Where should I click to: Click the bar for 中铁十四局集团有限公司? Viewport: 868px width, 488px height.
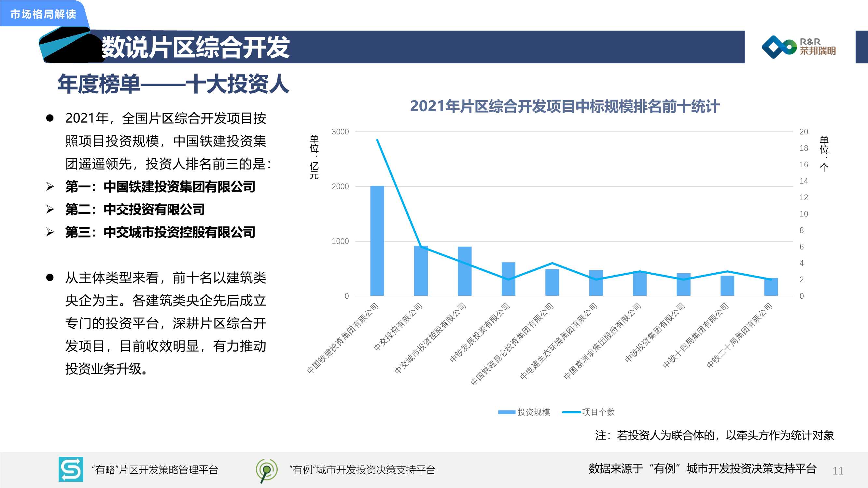727,286
